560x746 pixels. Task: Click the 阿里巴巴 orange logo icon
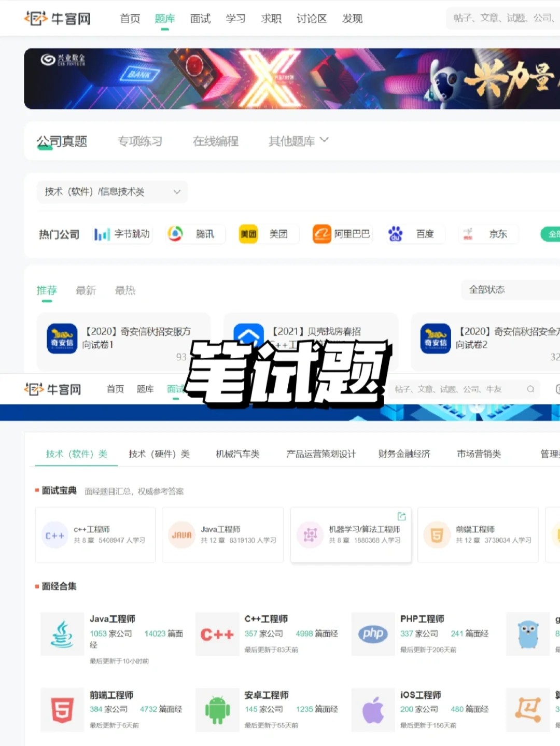322,234
